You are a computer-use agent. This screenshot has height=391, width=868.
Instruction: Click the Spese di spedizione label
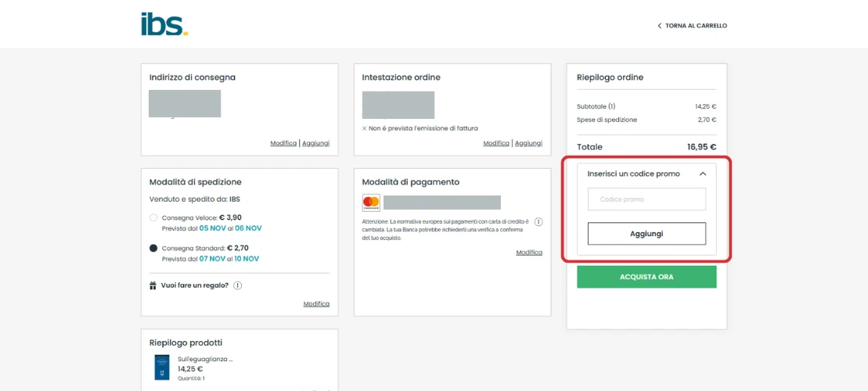607,120
